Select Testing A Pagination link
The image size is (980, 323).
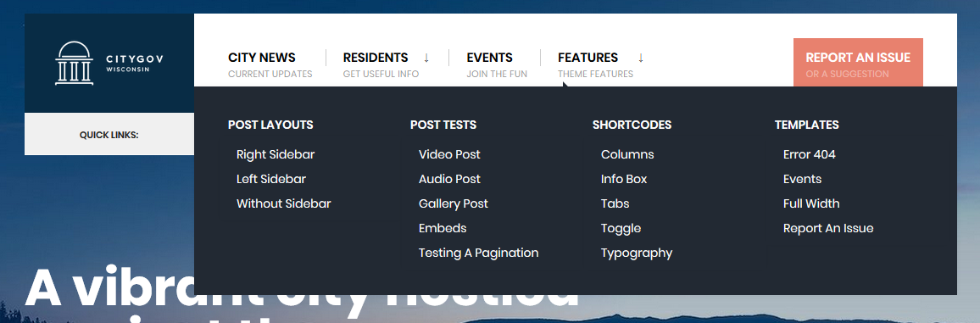(479, 253)
